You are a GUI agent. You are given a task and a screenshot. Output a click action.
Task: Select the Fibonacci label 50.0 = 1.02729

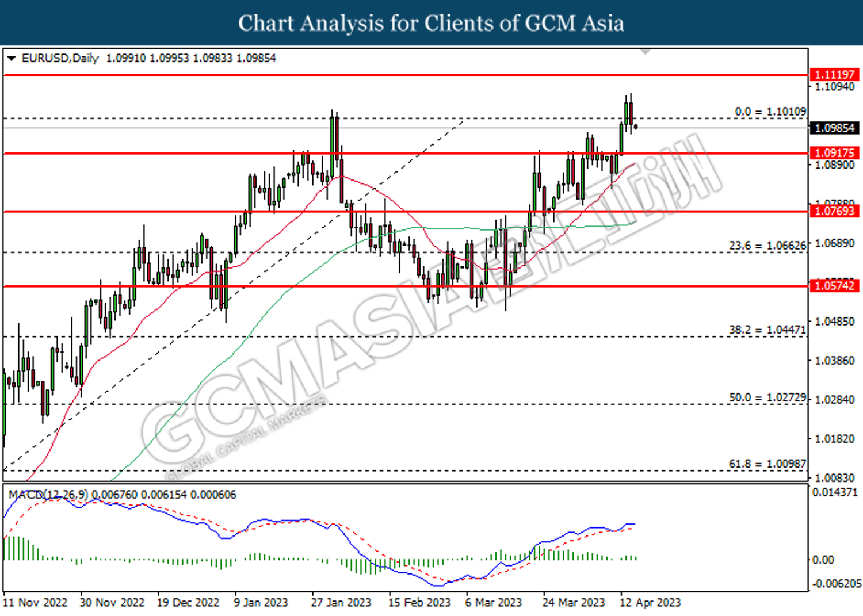point(767,397)
